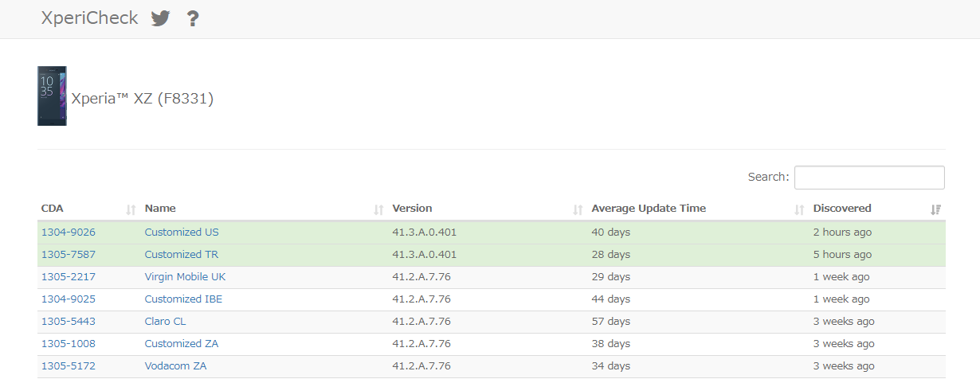The width and height of the screenshot is (980, 379).
Task: Open CDA link 1305-5443
Action: 69,322
